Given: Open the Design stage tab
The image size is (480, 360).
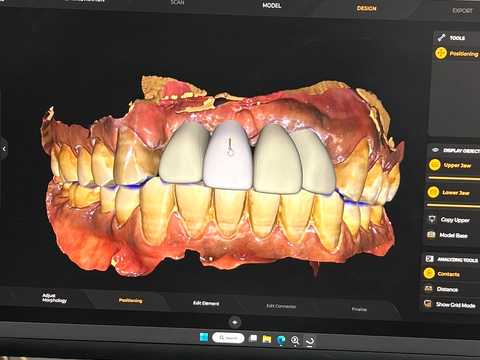Looking at the screenshot, I should 366,8.
